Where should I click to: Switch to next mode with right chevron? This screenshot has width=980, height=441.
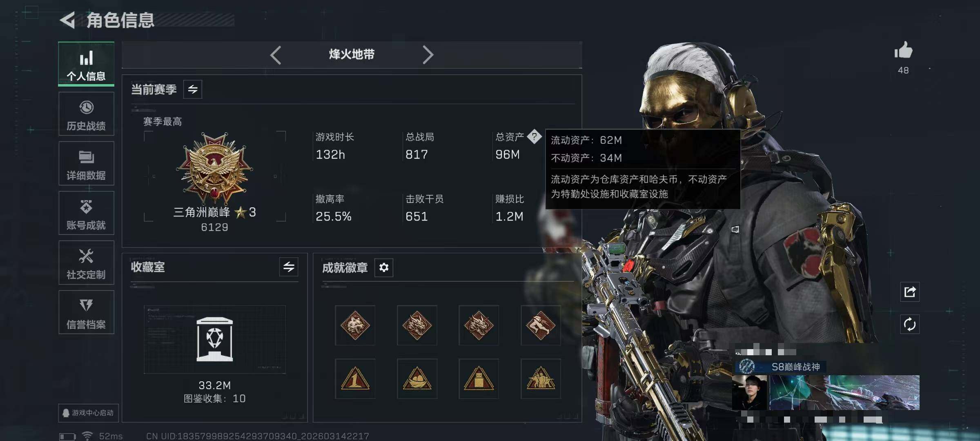428,55
